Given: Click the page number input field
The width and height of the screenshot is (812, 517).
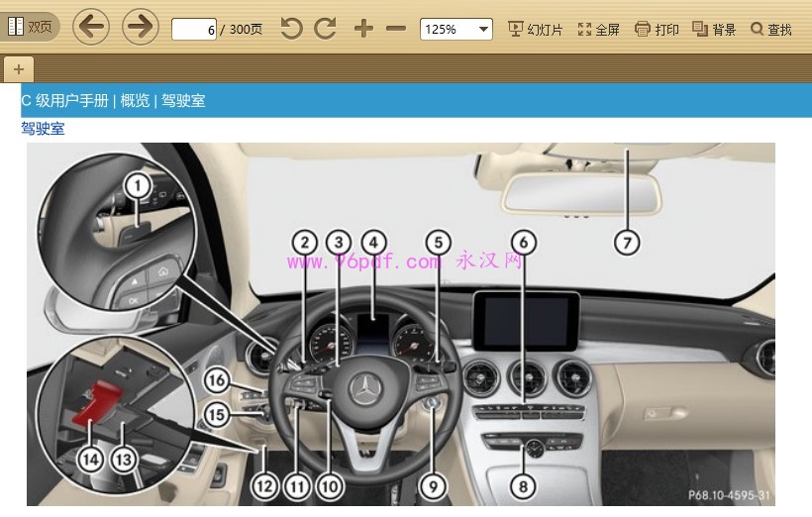Looking at the screenshot, I should [x=194, y=30].
